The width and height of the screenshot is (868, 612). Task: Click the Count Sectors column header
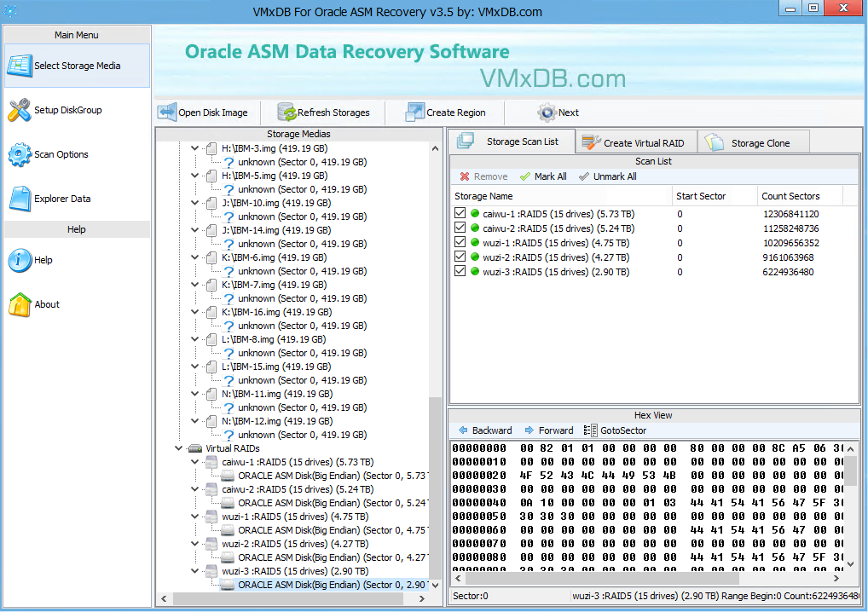pos(799,196)
